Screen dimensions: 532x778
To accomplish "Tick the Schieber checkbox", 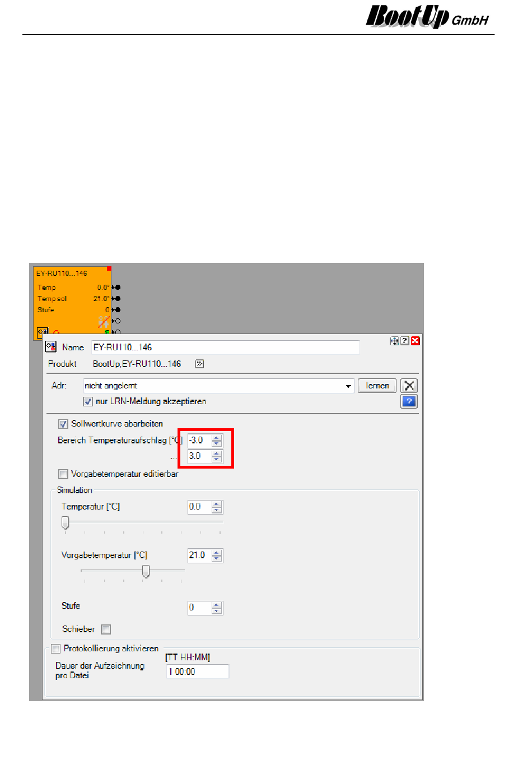I will tap(106, 629).
